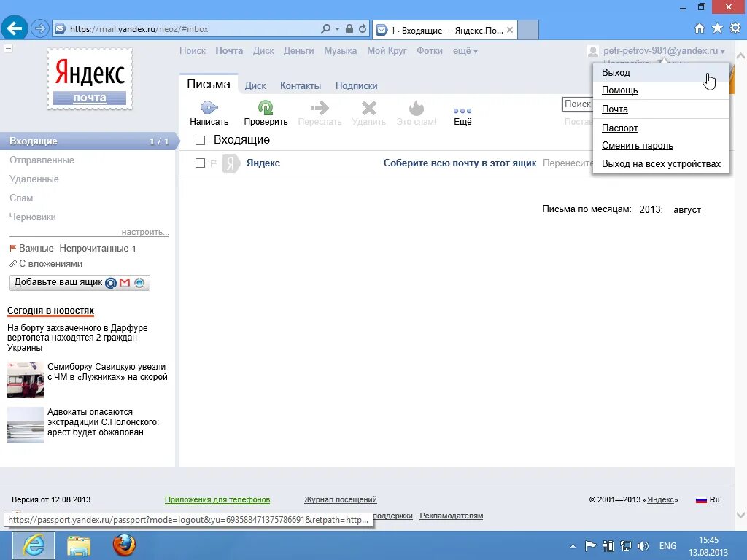Click the ENG input language indicator
The width and height of the screenshot is (747, 560).
(667, 545)
